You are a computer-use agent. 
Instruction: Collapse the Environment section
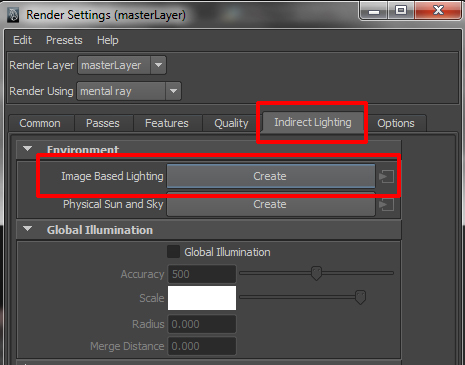[x=28, y=149]
